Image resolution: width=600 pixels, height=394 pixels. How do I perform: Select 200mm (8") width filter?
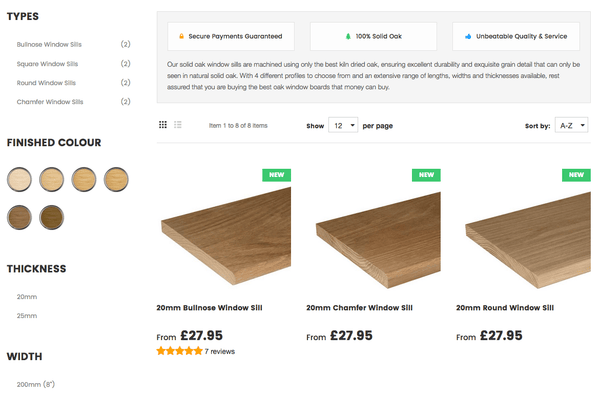click(36, 384)
